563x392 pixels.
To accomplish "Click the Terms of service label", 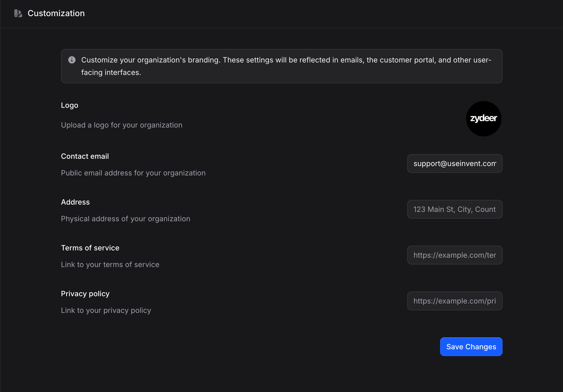I will tap(90, 248).
